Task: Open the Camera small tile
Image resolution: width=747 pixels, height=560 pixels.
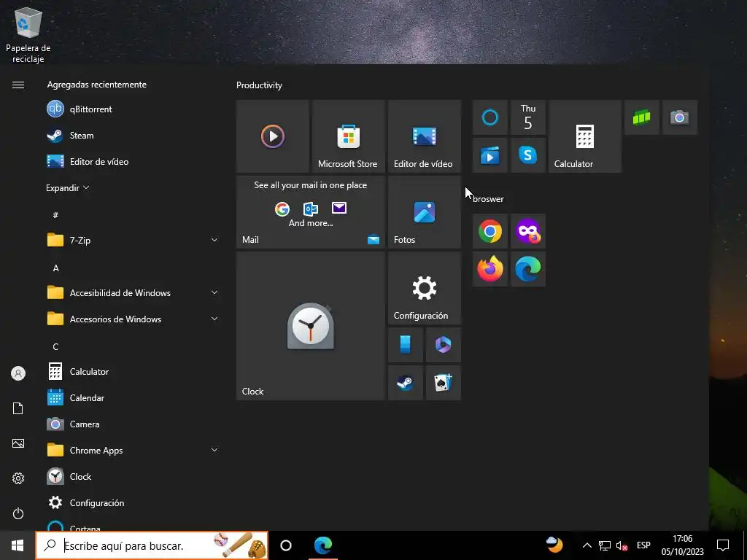Action: point(680,117)
